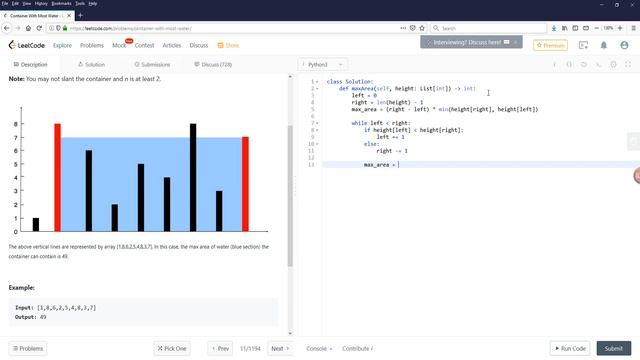Click the Interviewing? Discuss here! banner
The image size is (640, 360).
click(471, 42)
